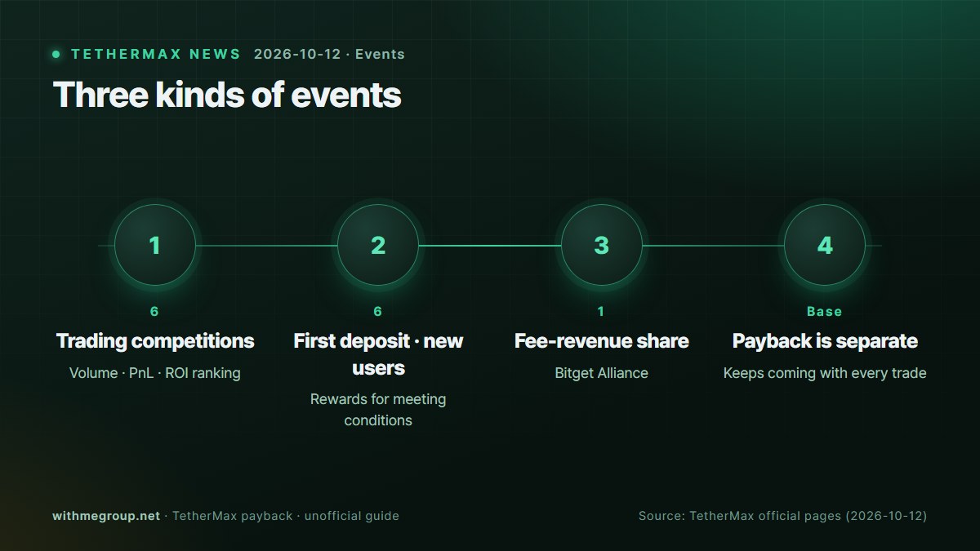This screenshot has width=980, height=551.
Task: Click the Source: TetherMax official pages text
Action: [782, 516]
